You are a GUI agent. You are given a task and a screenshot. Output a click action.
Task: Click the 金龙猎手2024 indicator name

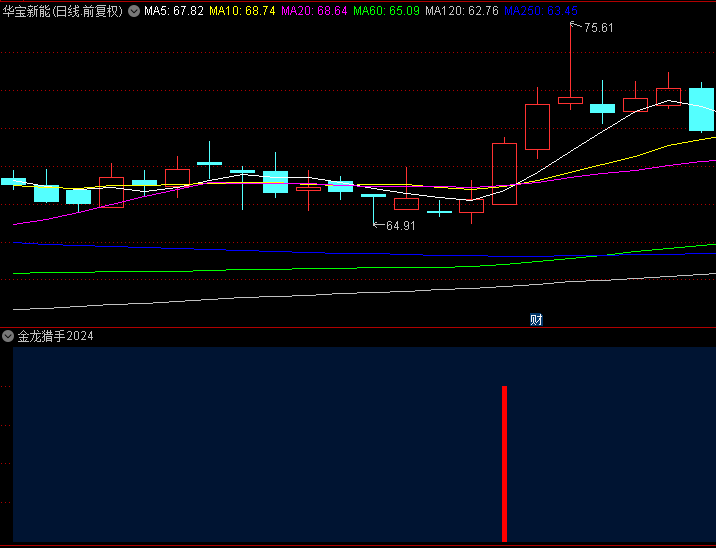pyautogui.click(x=56, y=336)
